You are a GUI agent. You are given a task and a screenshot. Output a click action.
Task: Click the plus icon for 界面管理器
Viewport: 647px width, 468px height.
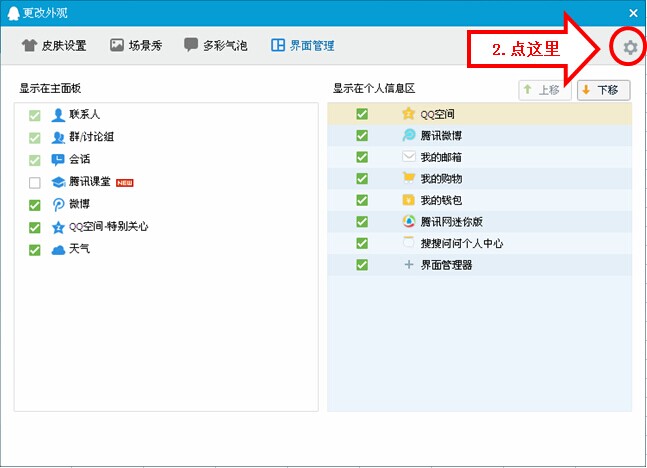[409, 265]
